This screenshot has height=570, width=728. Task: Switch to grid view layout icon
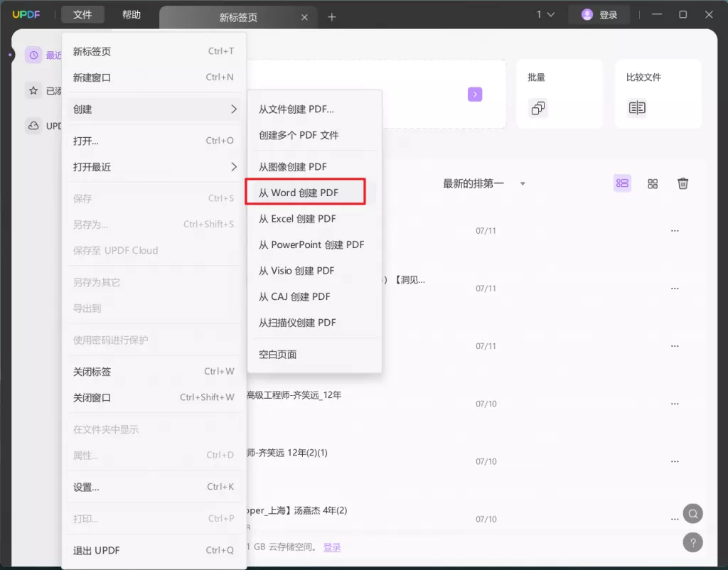pos(653,183)
